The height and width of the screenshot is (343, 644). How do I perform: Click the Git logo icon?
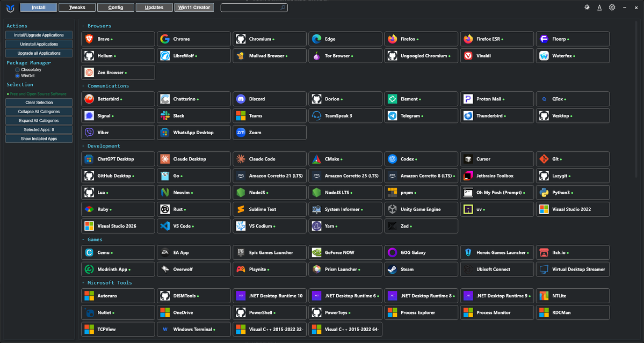[544, 159]
